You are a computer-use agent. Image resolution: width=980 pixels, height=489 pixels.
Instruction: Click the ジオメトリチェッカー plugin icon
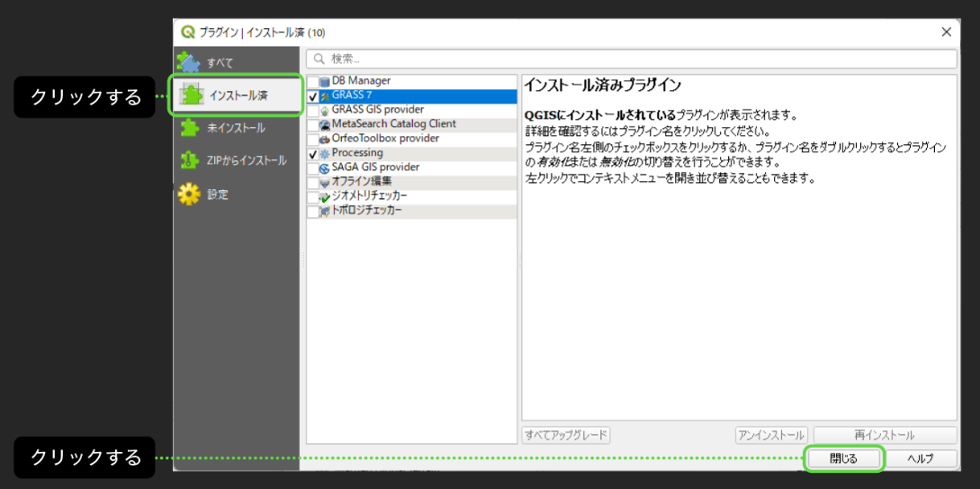[x=325, y=197]
